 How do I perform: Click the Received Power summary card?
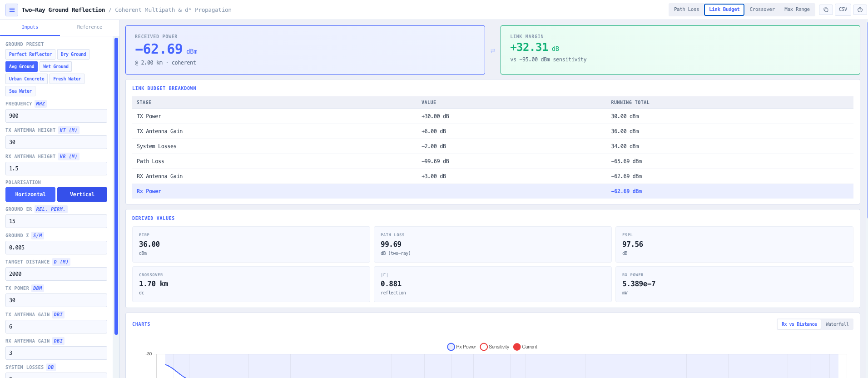(x=305, y=50)
